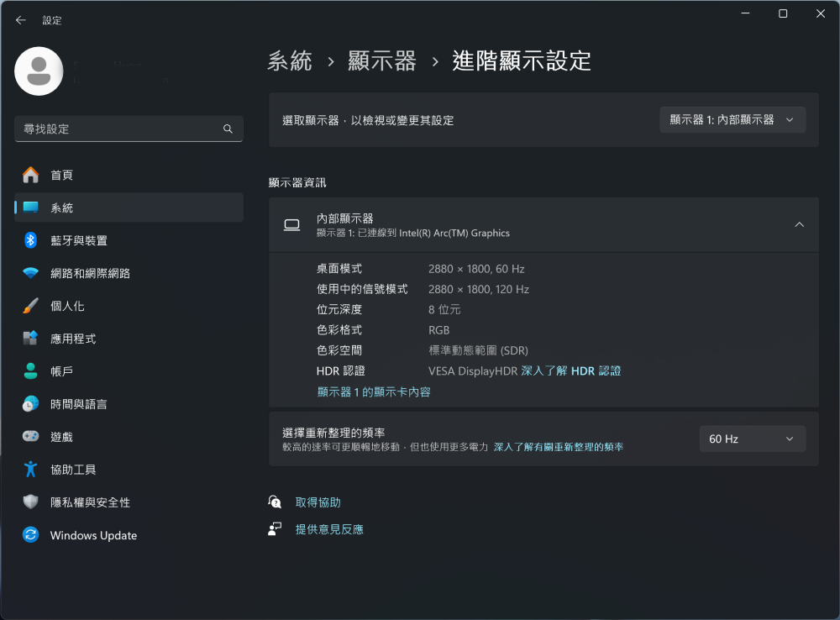Click the back arrow icon in title bar
This screenshot has height=620, width=840.
tap(21, 20)
